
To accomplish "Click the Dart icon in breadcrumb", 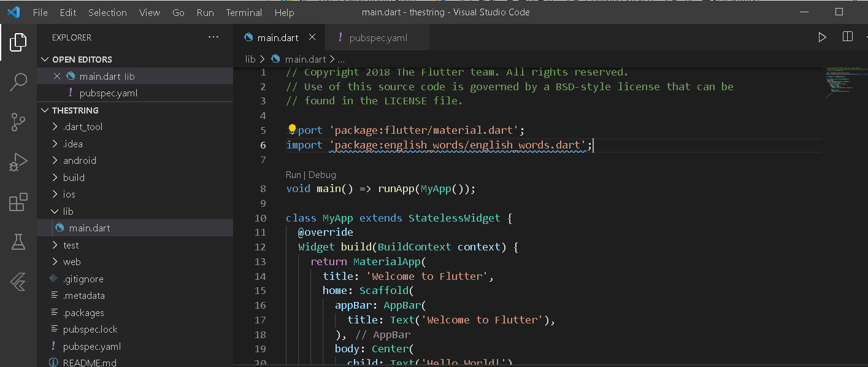I will pos(275,59).
